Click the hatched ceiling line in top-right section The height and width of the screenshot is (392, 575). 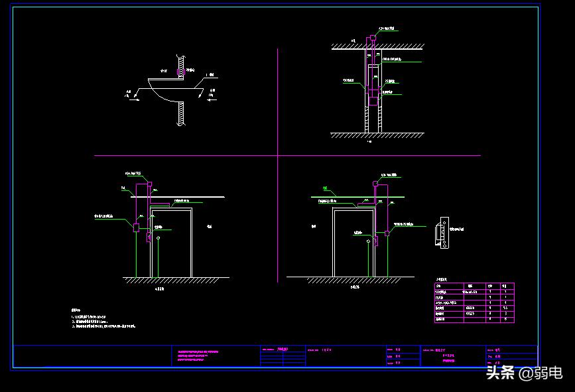pos(377,45)
